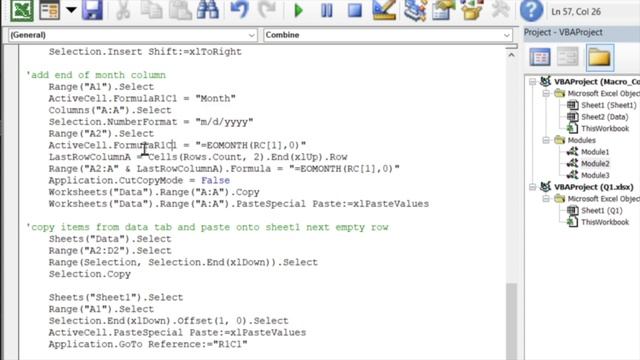640x360 pixels.
Task: Save the VBA project with disk icon
Action: coord(92,10)
